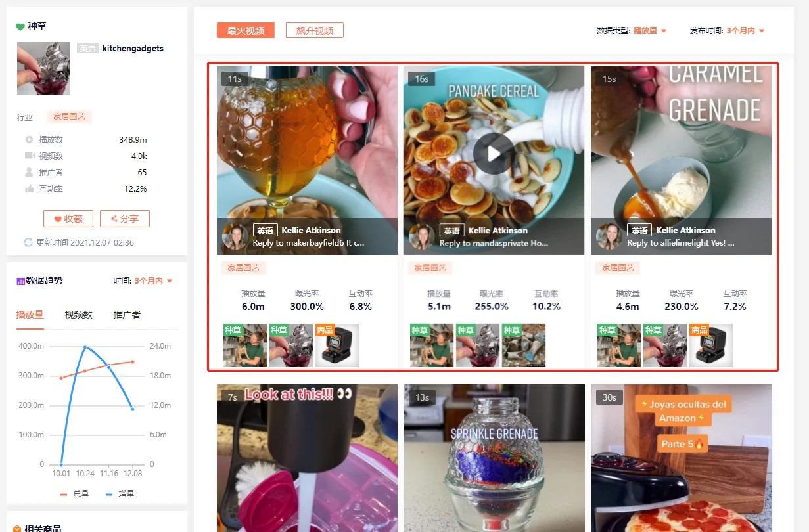Open the 发布时间 3个月内 dropdown

click(x=746, y=31)
